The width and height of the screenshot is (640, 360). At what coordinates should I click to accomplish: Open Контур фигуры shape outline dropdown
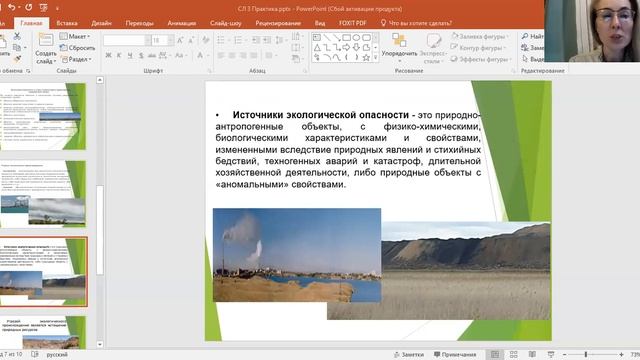(x=478, y=48)
